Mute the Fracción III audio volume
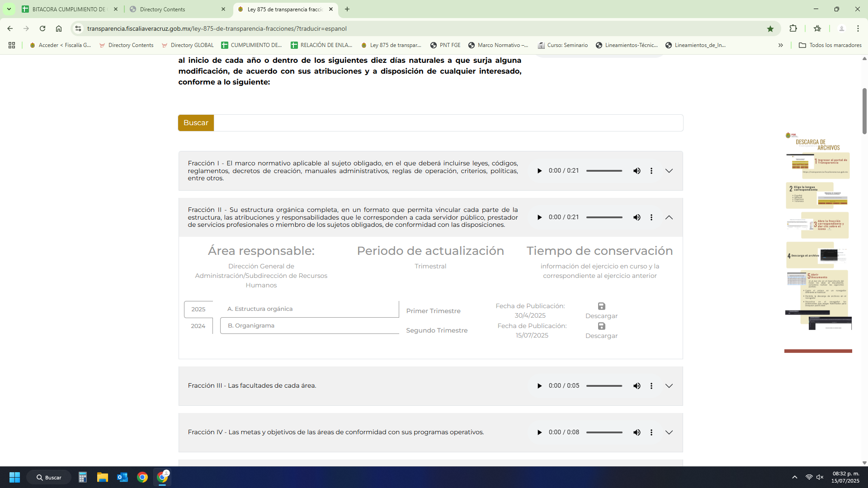The height and width of the screenshot is (488, 868). (637, 386)
